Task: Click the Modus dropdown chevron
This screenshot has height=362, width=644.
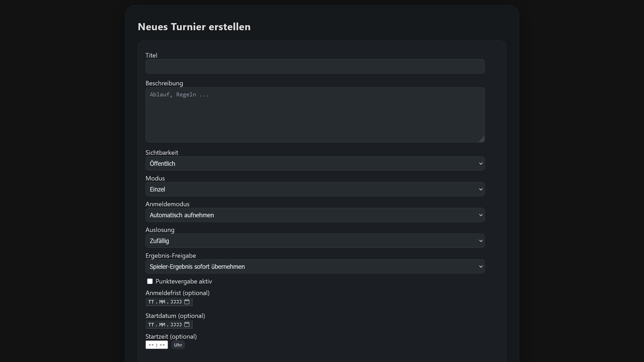Action: [481, 189]
